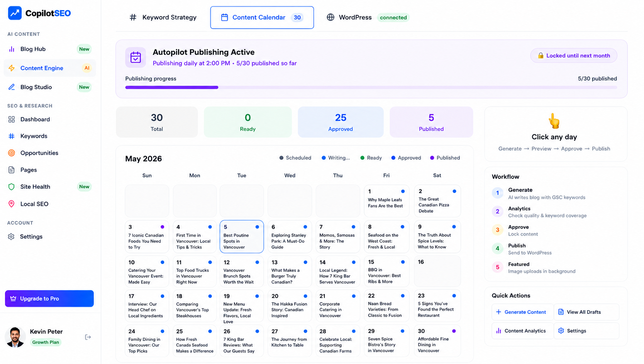
Task: Click the chart icon on Content Analytics
Action: pyautogui.click(x=498, y=331)
